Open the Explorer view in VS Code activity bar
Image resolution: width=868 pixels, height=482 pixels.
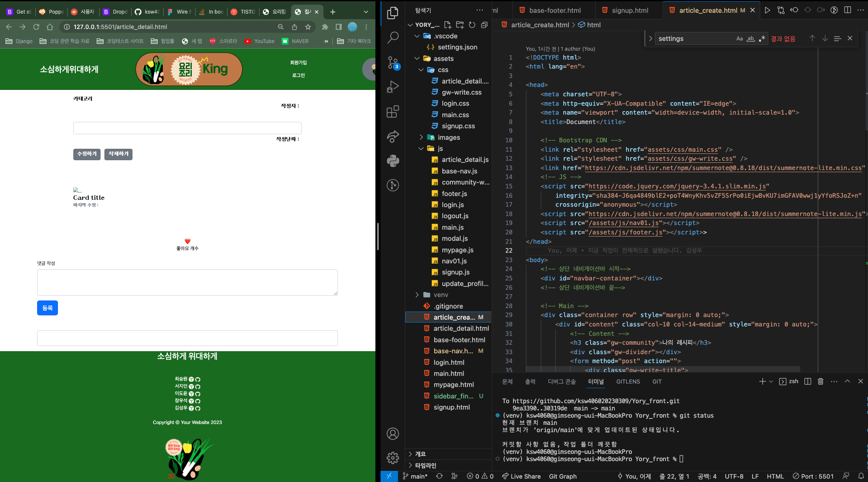pos(392,13)
